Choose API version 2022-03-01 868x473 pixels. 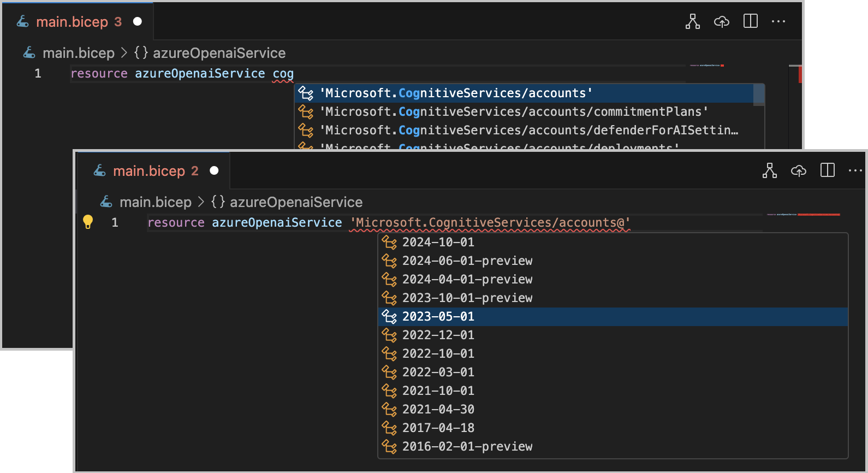(x=613, y=373)
